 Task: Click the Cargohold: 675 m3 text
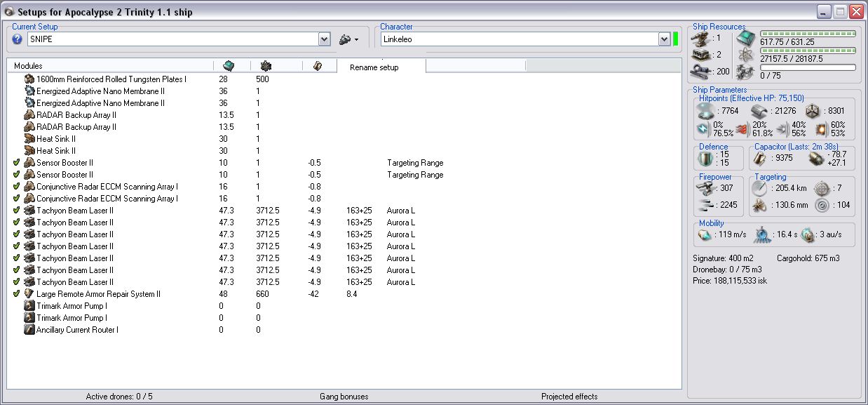pyautogui.click(x=808, y=258)
